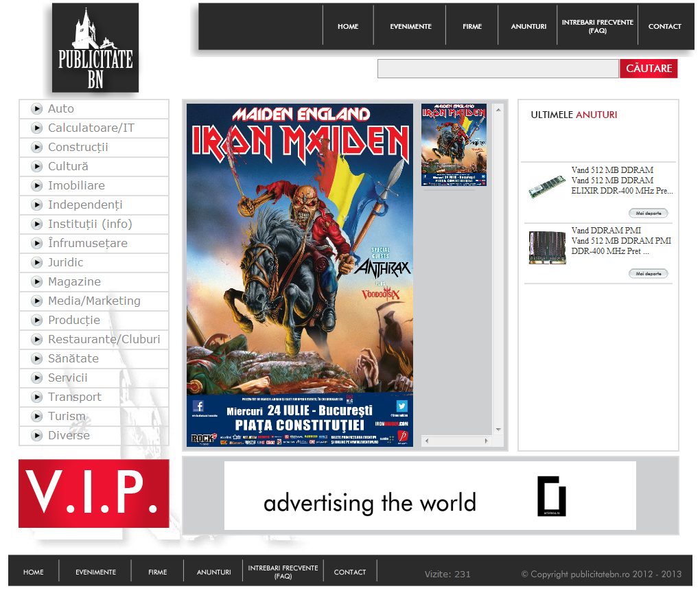Open the Turism category

(x=67, y=415)
